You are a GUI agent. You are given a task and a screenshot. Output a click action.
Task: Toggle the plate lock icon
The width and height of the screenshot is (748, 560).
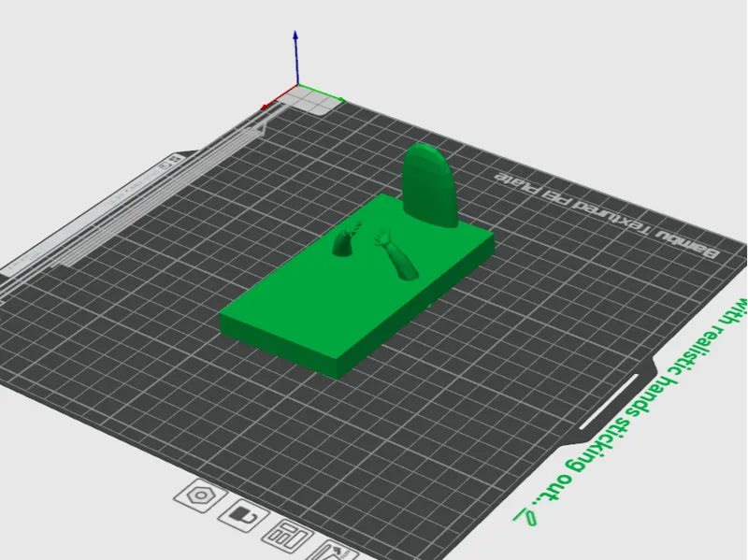coord(244,517)
